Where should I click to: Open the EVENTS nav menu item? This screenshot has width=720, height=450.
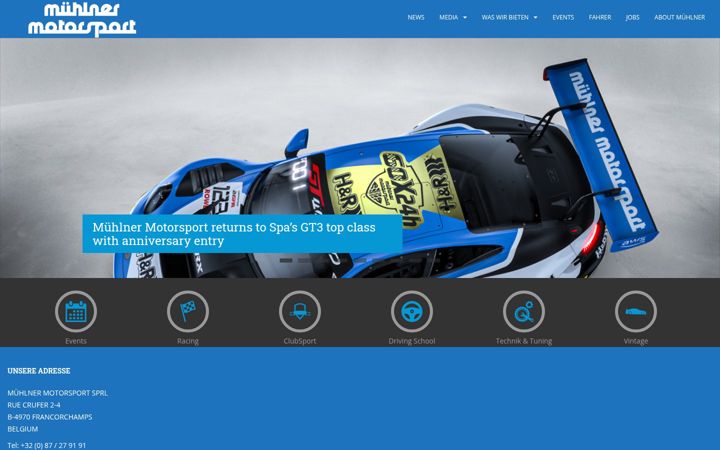pyautogui.click(x=563, y=17)
